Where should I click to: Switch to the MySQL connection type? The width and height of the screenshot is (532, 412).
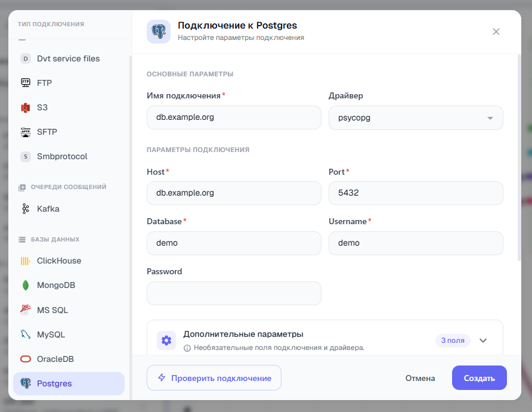(x=69, y=334)
